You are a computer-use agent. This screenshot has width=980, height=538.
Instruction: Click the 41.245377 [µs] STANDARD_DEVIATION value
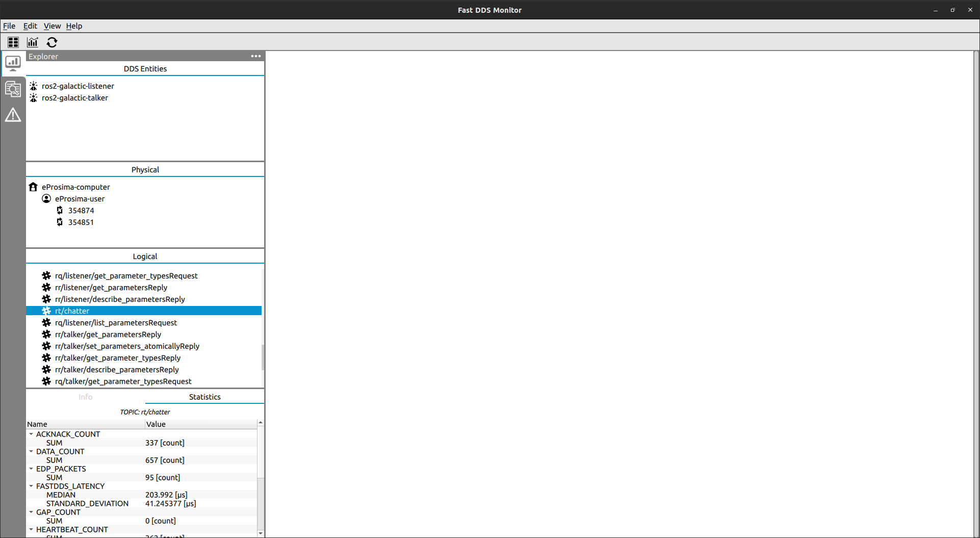(171, 503)
